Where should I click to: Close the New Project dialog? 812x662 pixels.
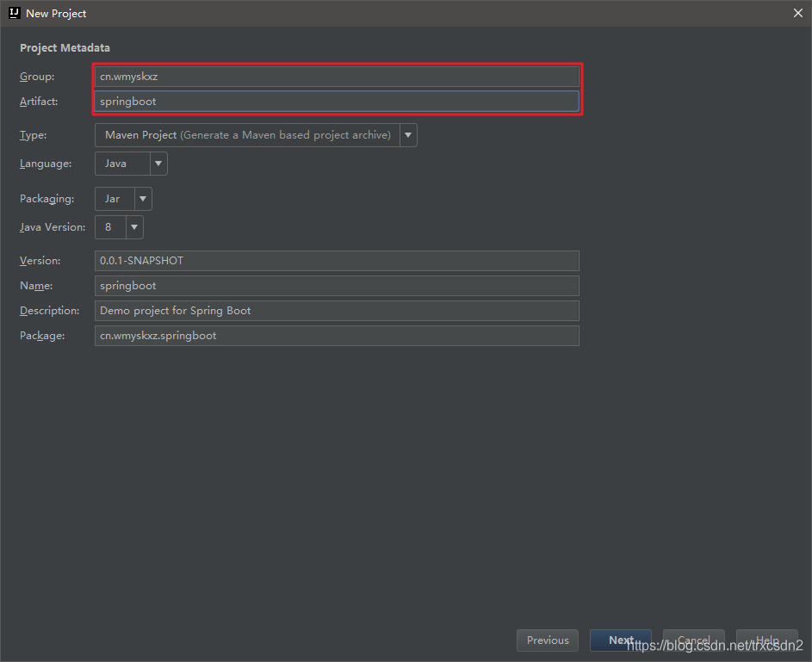(797, 13)
